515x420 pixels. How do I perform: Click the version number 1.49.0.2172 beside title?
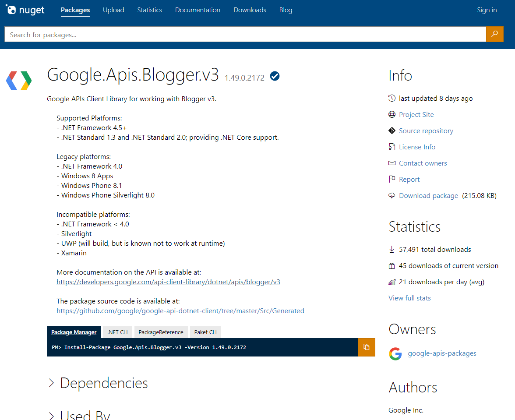244,78
